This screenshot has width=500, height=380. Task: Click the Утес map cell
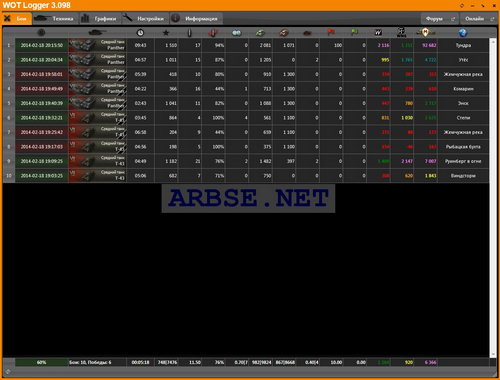[463, 60]
